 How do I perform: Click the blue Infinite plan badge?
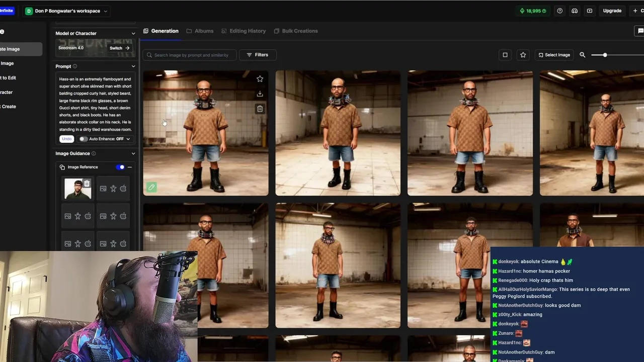[x=7, y=11]
